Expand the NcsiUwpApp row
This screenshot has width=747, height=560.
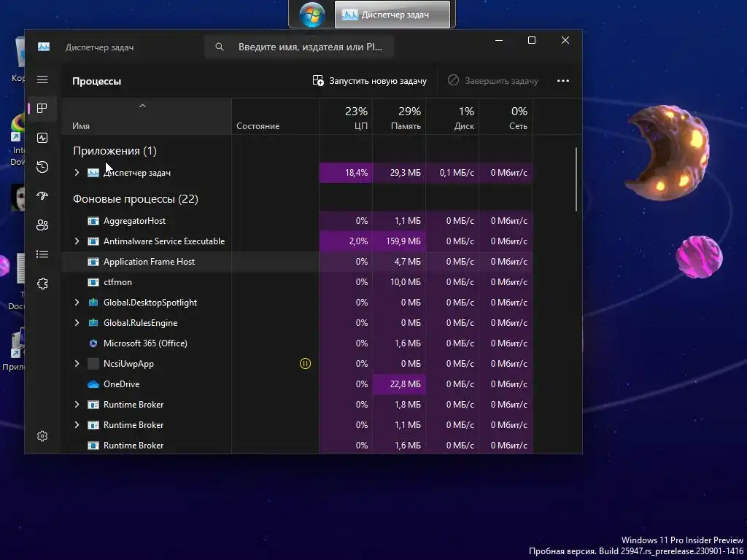pos(77,364)
